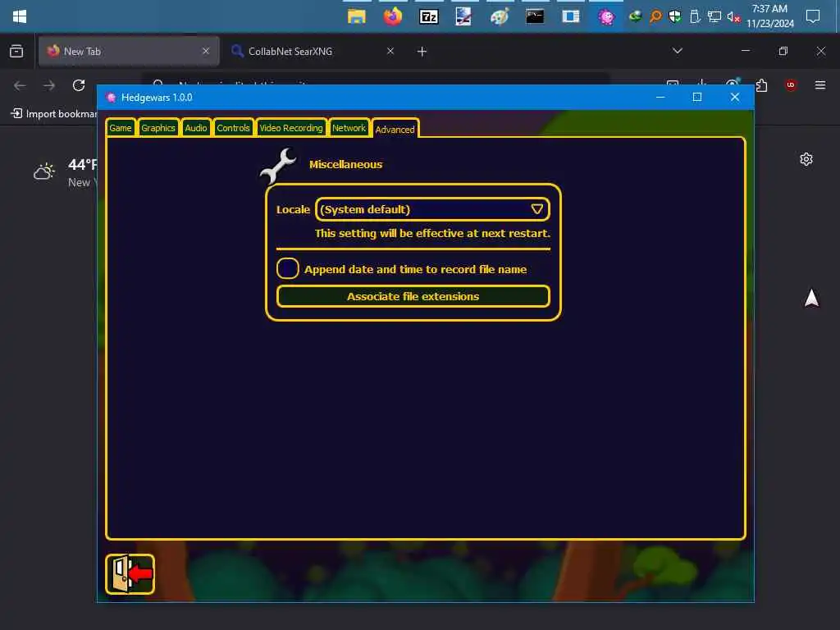Reload the page in Firefox

click(79, 85)
